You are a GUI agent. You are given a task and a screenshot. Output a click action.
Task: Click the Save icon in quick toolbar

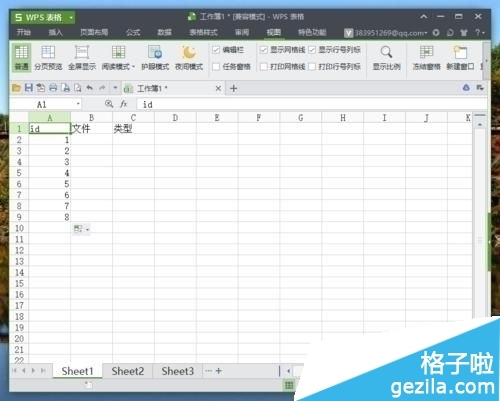pos(29,88)
